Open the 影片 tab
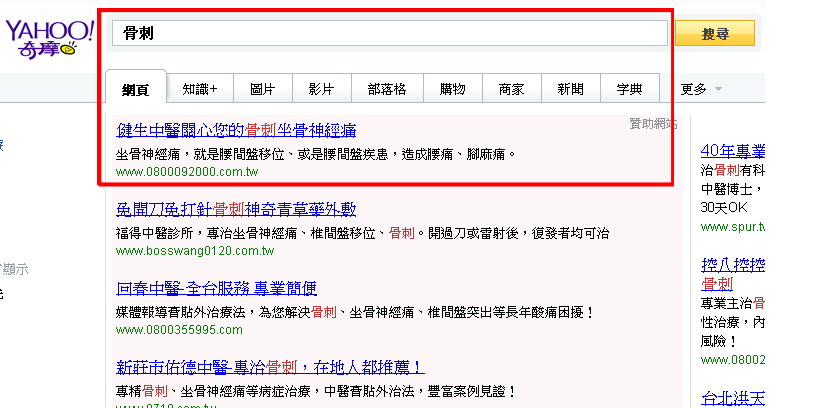The width and height of the screenshot is (818, 408). [x=321, y=89]
